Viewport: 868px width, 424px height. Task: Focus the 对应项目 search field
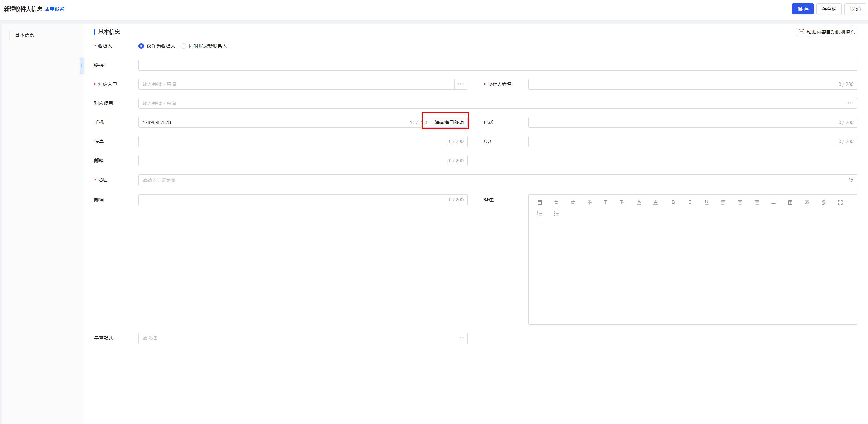[491, 103]
